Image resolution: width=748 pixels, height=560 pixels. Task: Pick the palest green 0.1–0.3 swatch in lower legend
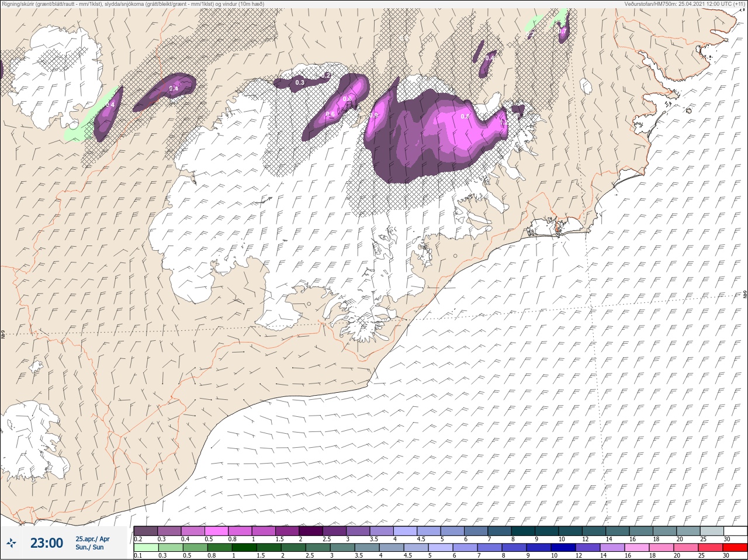click(x=145, y=548)
